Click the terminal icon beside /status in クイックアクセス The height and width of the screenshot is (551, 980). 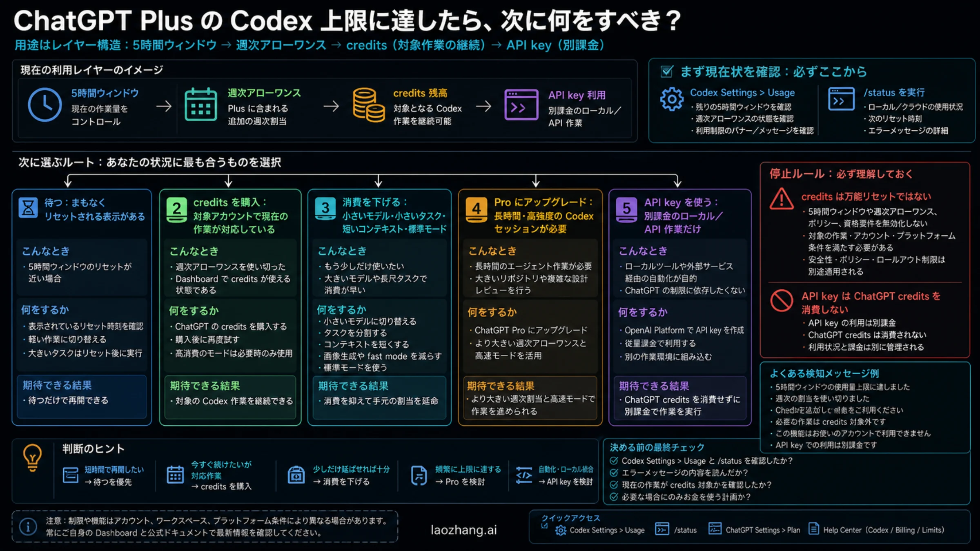[662, 529]
